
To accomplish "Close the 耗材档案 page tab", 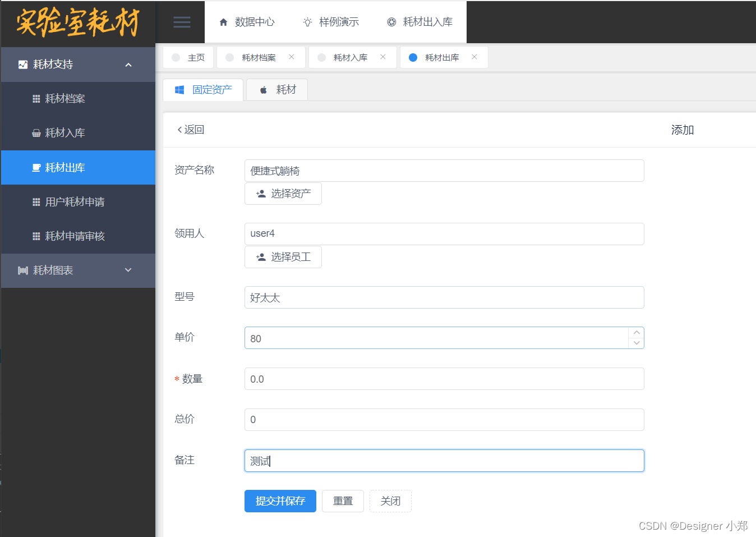I will pyautogui.click(x=292, y=57).
